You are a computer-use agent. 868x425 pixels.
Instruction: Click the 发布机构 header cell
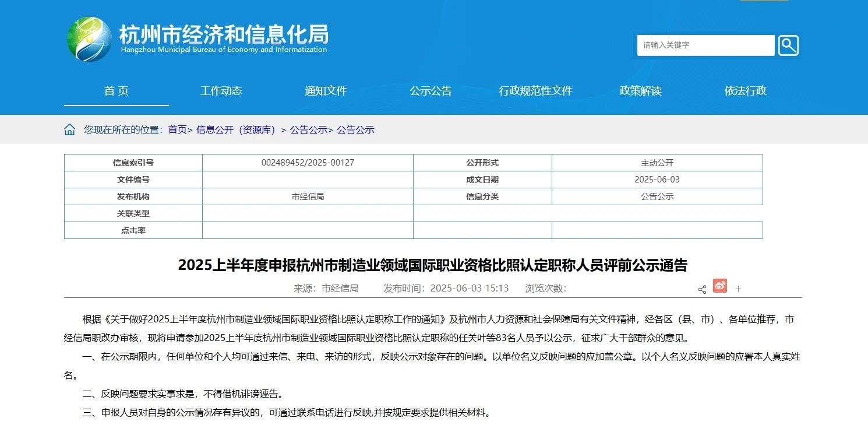point(133,196)
